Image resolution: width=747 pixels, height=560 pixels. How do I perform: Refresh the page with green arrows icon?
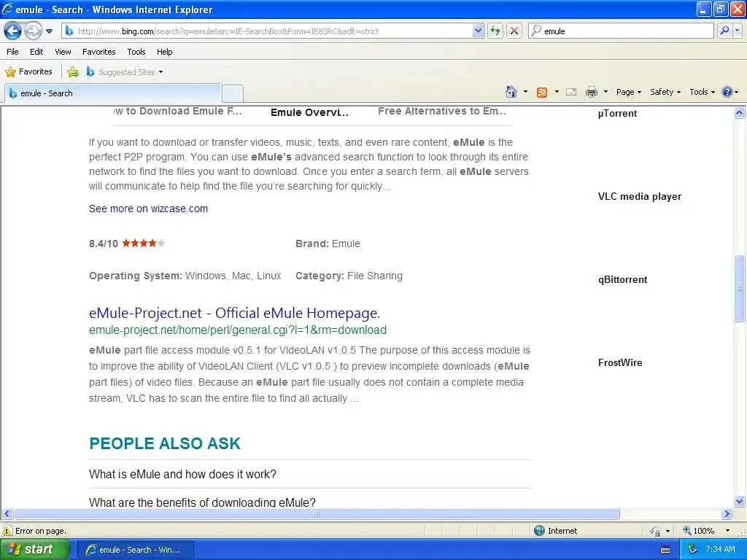coord(495,31)
